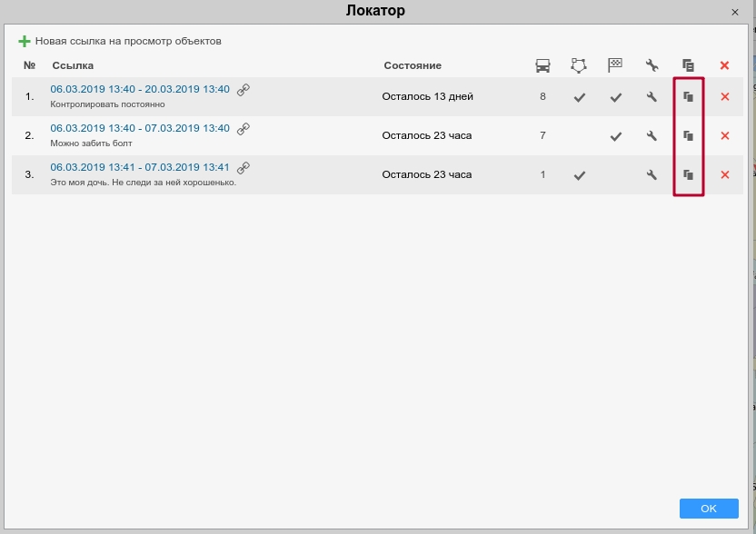The image size is (756, 534).
Task: Delete the first link with red X
Action: [x=724, y=96]
